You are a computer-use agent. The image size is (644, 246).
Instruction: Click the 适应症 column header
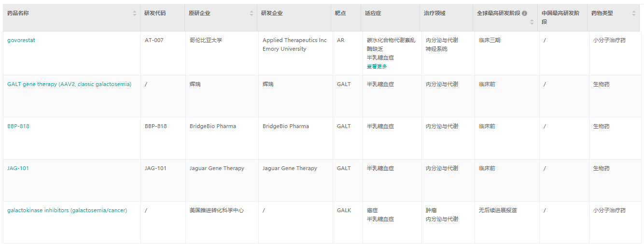click(373, 14)
